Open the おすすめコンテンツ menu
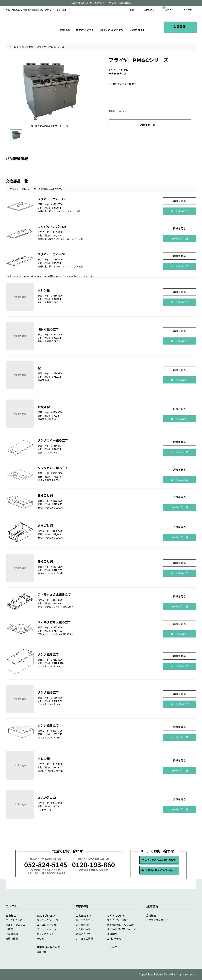This screenshot has width=202, height=980. tap(112, 30)
